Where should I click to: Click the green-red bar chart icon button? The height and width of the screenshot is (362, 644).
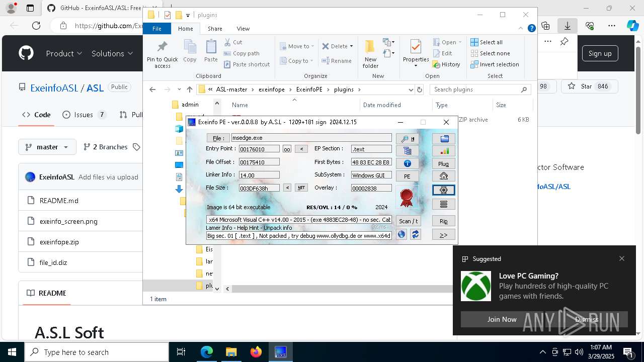(444, 151)
